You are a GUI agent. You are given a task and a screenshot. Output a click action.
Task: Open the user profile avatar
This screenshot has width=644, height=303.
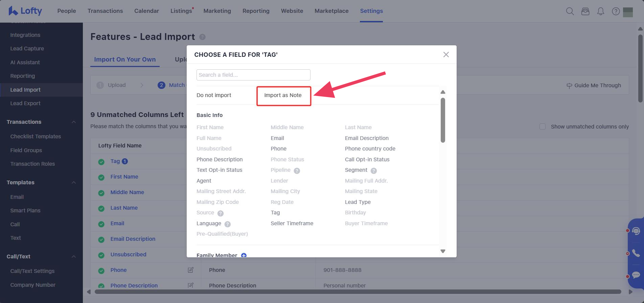(628, 12)
